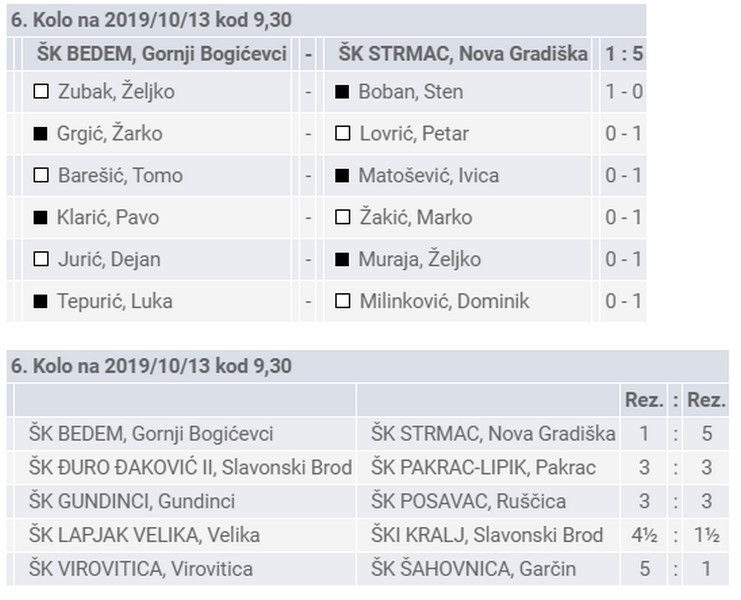Viewport: 741px width, 600px height.
Task: Select ŠK STRMAC, Nova Gradiška team header
Action: pos(463,53)
